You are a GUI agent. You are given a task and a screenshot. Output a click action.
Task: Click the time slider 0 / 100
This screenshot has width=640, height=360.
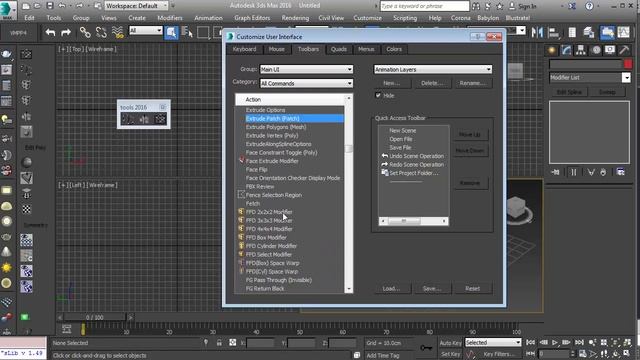[95, 317]
